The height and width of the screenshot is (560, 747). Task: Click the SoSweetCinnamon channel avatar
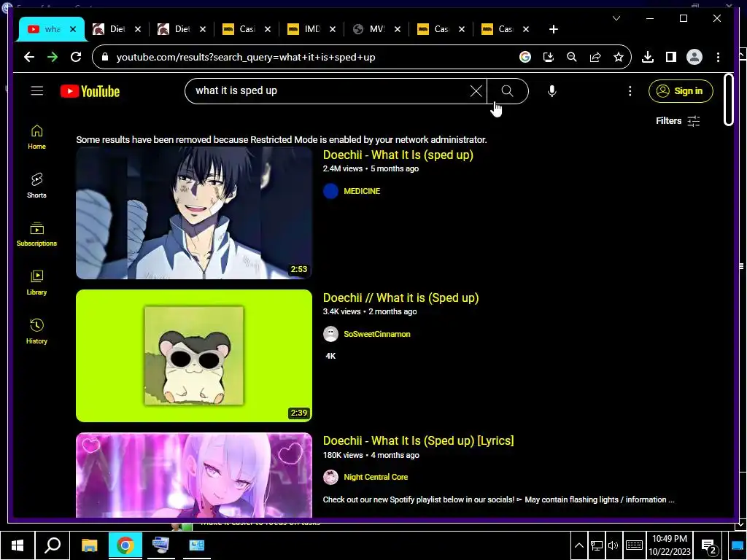pos(330,334)
